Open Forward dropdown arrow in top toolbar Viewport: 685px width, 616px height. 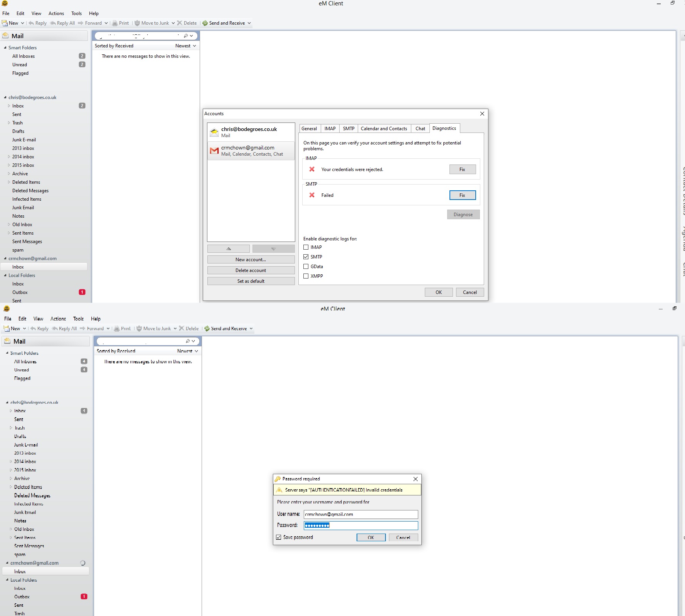(106, 23)
